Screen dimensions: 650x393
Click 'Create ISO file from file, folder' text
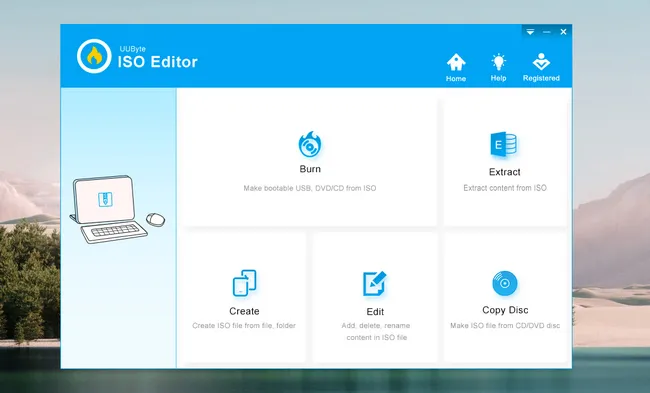[244, 326]
